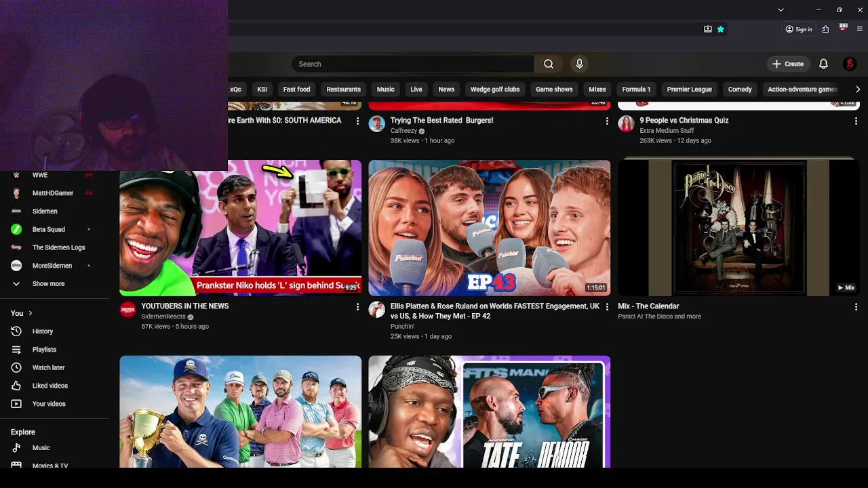Select the Music filter chip

point(385,89)
